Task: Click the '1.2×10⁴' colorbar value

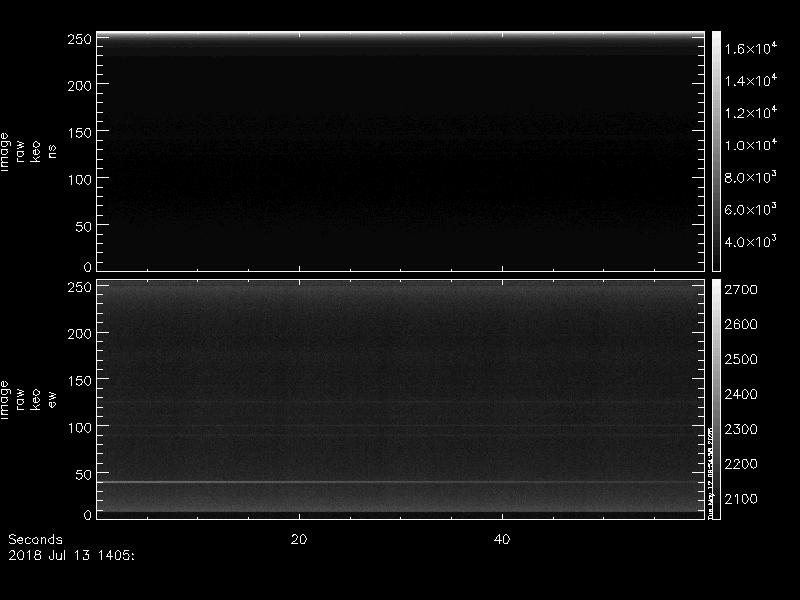Action: [751, 113]
